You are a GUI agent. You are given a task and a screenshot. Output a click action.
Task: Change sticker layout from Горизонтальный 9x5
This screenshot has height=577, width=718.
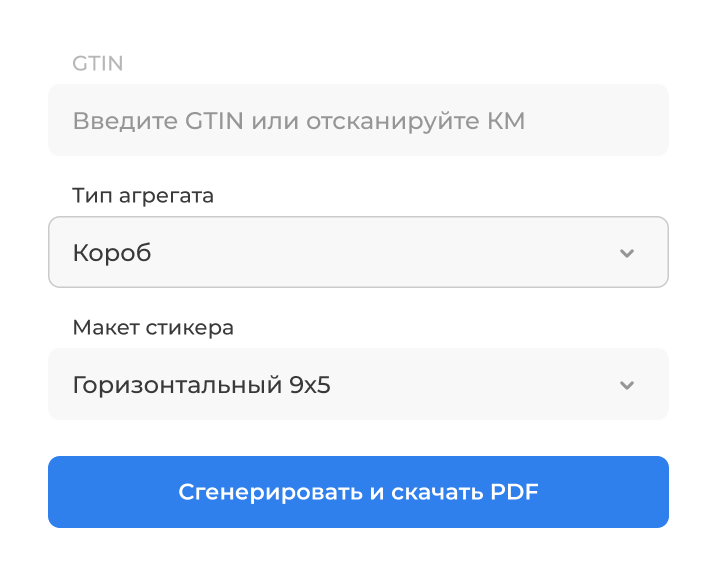(x=358, y=384)
